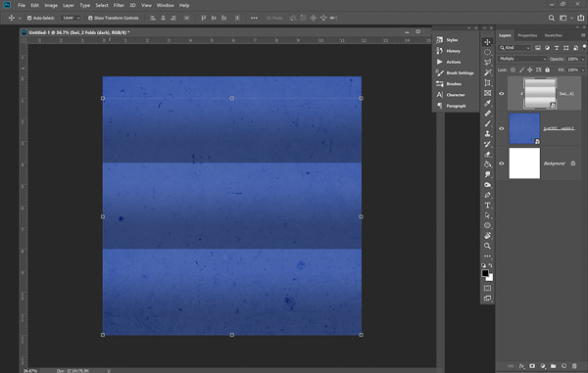Open the History panel icon
Viewport: 588px width, 373px height.
(x=439, y=51)
